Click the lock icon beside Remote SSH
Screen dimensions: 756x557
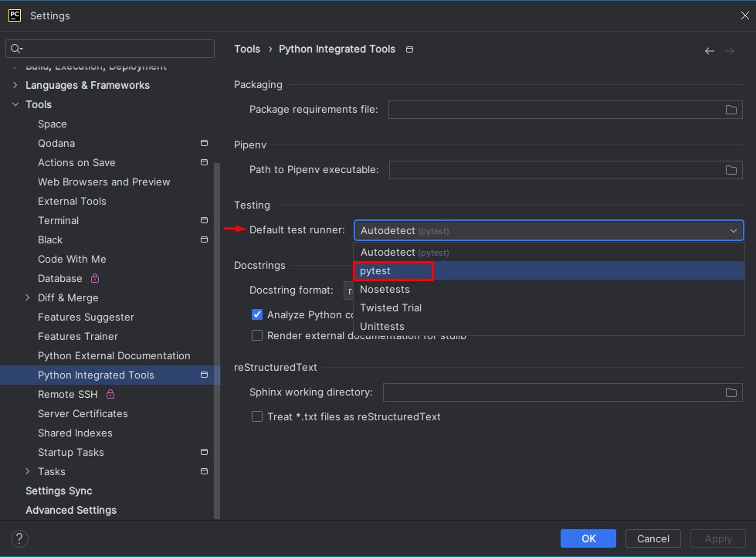pyautogui.click(x=110, y=395)
